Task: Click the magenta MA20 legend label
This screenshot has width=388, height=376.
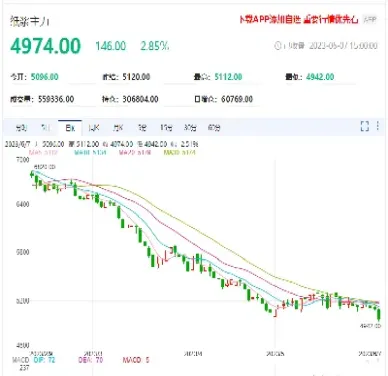Action: tap(135, 153)
